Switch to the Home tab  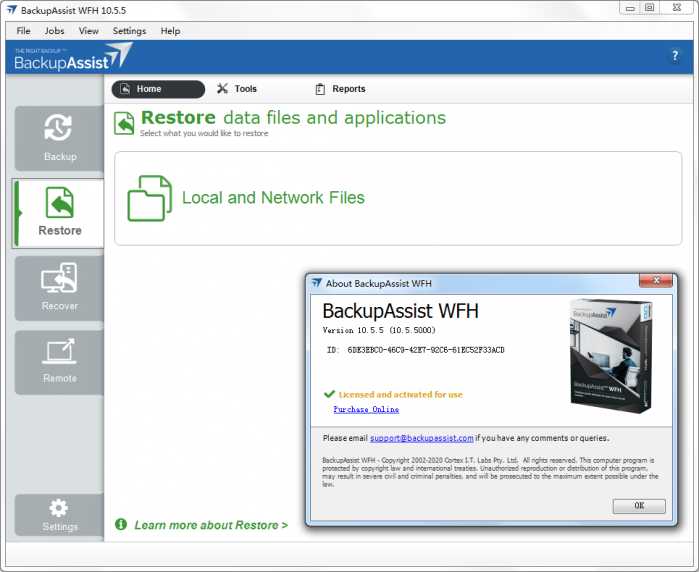click(x=158, y=89)
